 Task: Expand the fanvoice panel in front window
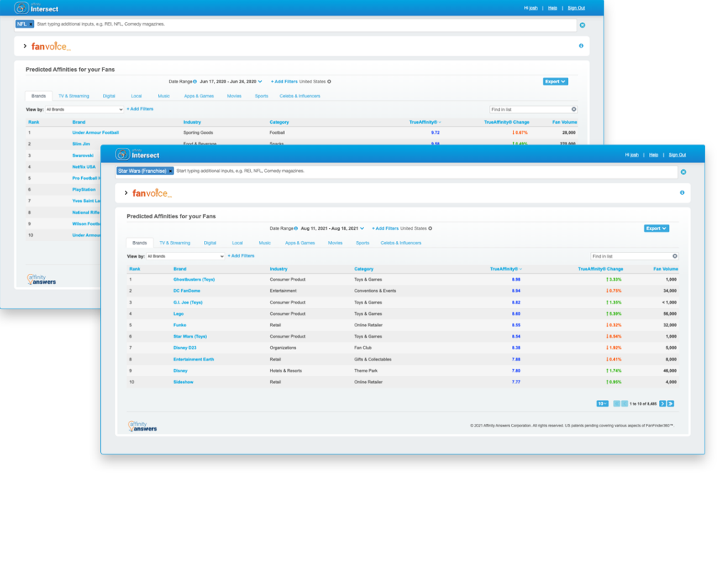click(126, 193)
